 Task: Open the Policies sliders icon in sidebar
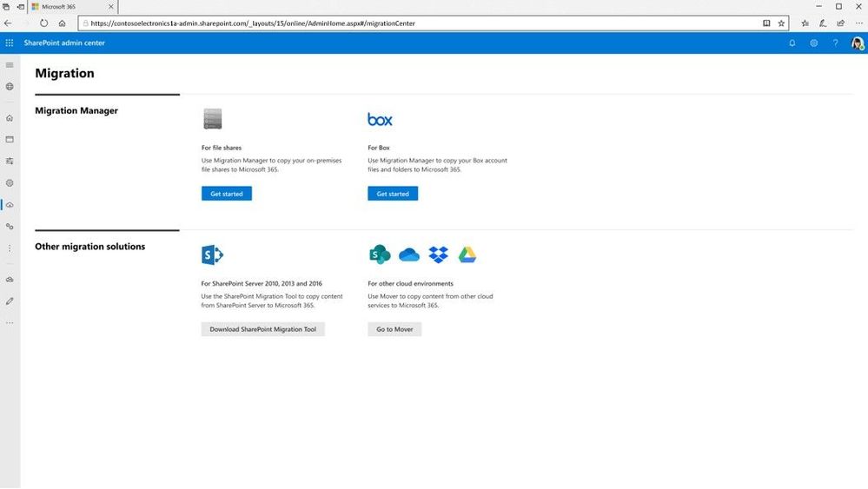(10, 161)
